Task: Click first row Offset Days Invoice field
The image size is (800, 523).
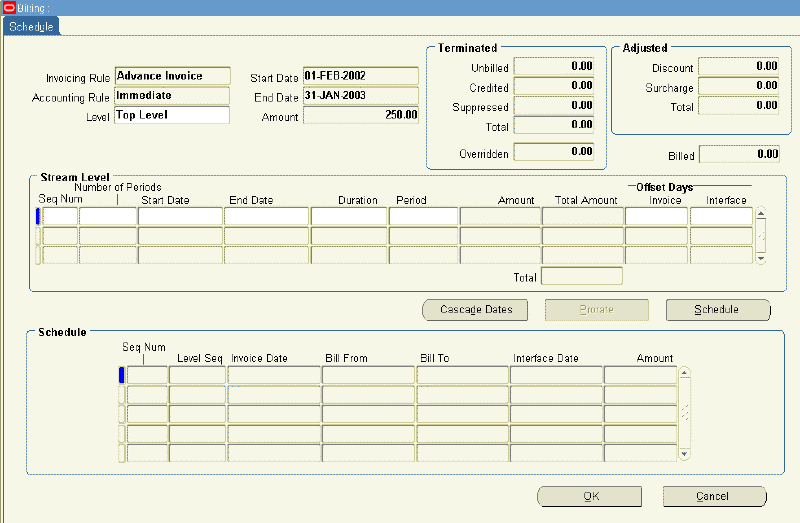Action: coord(657,216)
